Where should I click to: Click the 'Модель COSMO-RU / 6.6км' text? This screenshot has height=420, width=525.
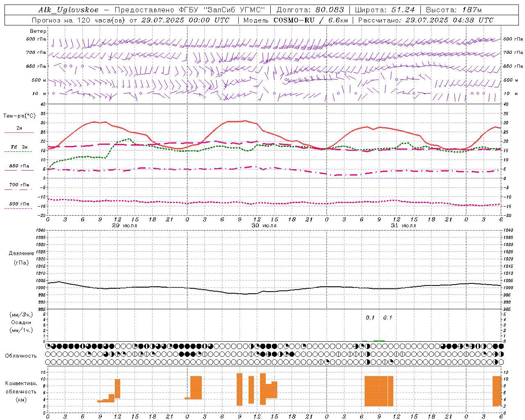pyautogui.click(x=295, y=20)
